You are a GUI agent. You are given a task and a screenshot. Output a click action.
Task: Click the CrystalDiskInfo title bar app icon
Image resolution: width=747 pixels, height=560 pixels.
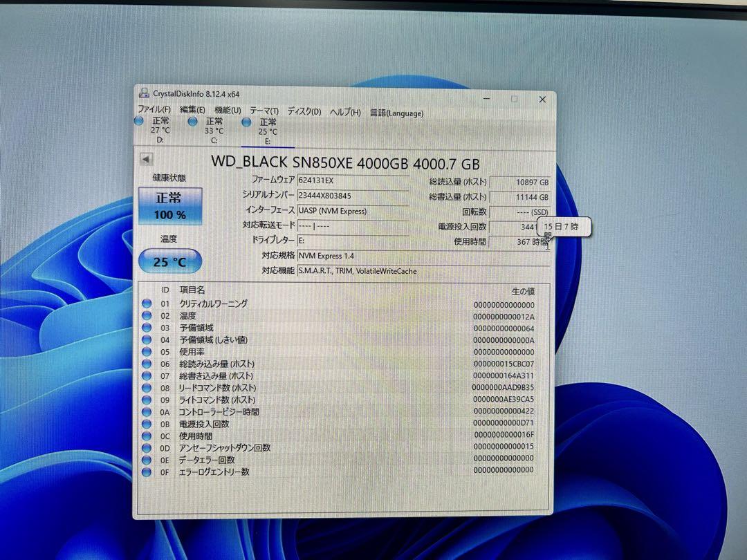[143, 93]
